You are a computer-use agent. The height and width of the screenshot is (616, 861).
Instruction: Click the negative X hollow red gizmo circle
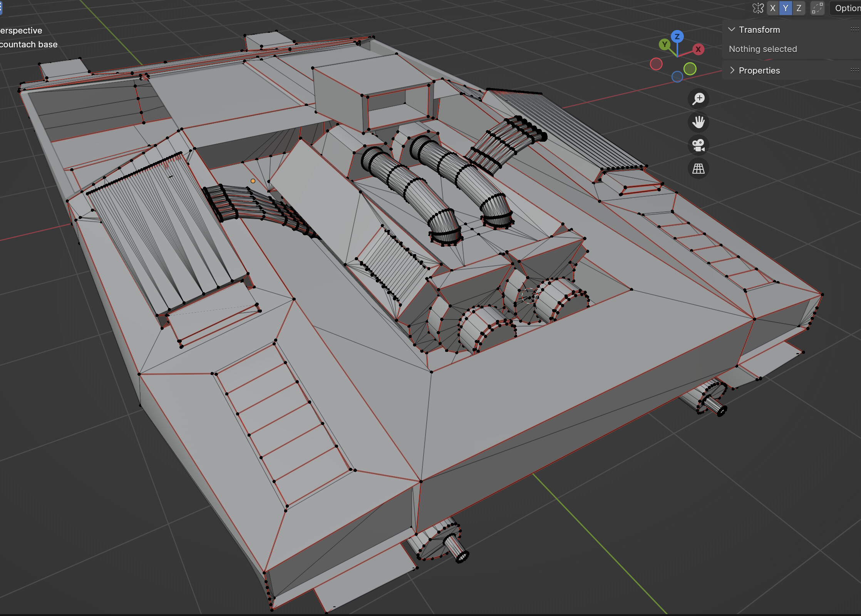tap(656, 64)
